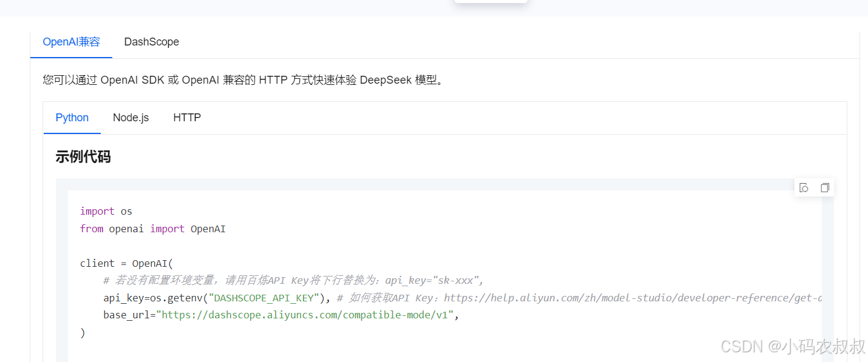Switch to the DashScope tab

pyautogui.click(x=152, y=42)
